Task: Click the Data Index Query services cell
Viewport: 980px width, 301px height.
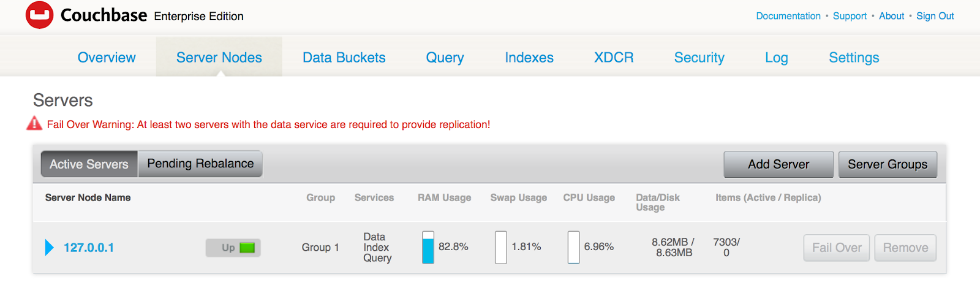Action: (377, 247)
